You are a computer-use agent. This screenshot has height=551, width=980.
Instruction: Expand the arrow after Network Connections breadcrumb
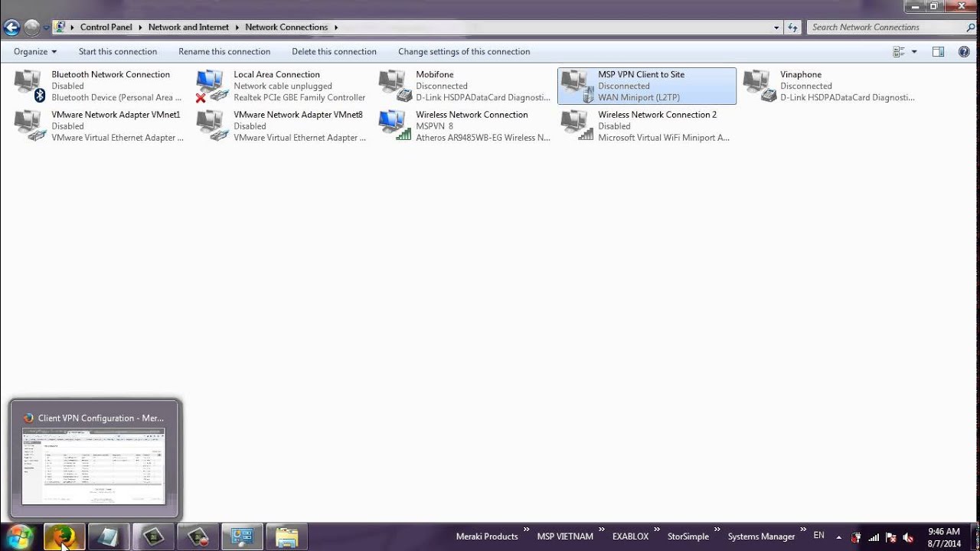click(x=336, y=28)
